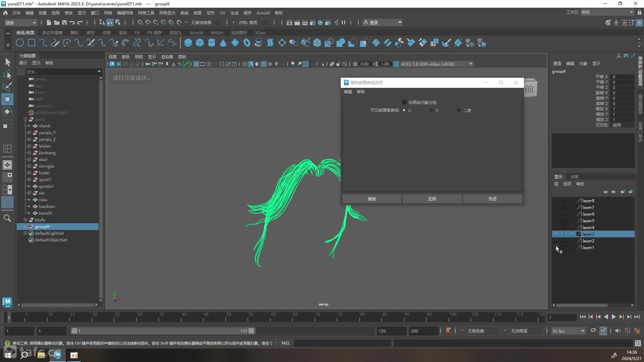Click the outliner horizontal scrollbar
This screenshot has width=644, height=362.
point(57,305)
